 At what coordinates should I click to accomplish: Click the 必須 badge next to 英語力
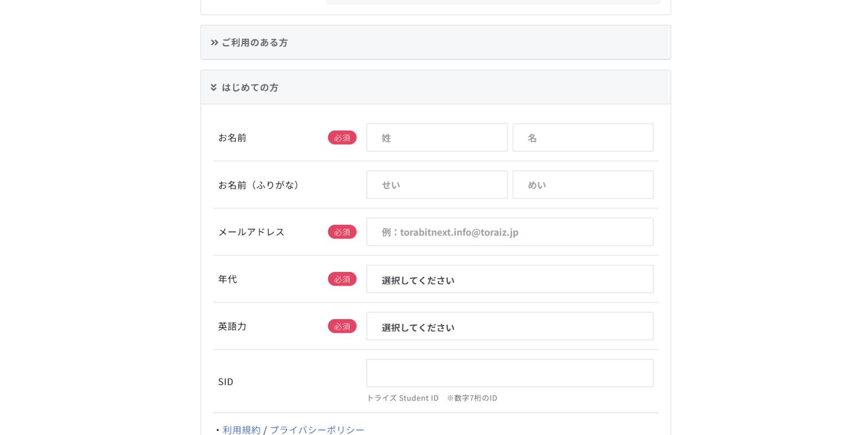pyautogui.click(x=342, y=326)
